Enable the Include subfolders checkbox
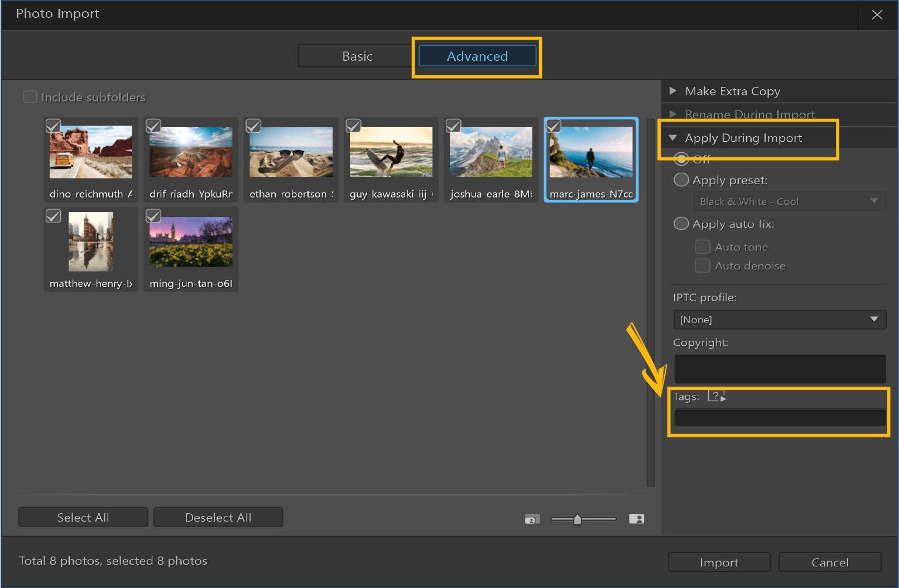Viewport: 899px width, 588px height. (30, 97)
